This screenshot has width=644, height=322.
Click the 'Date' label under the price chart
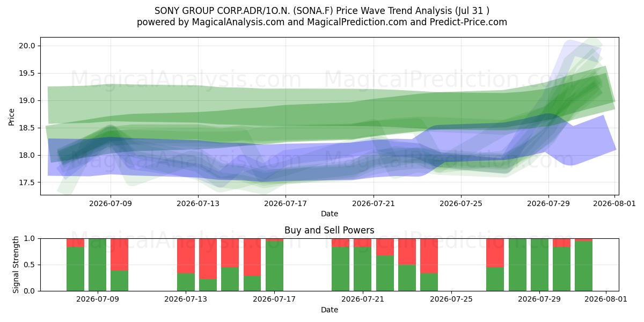pos(330,214)
